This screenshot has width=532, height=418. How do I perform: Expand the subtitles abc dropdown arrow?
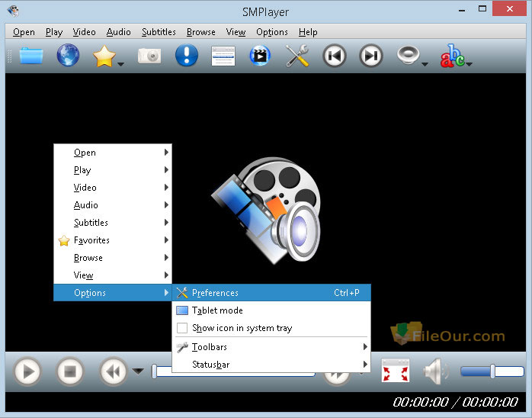pos(469,64)
